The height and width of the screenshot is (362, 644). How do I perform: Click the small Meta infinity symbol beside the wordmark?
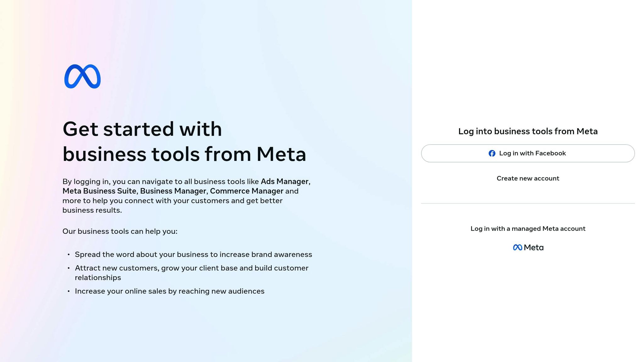(x=518, y=248)
